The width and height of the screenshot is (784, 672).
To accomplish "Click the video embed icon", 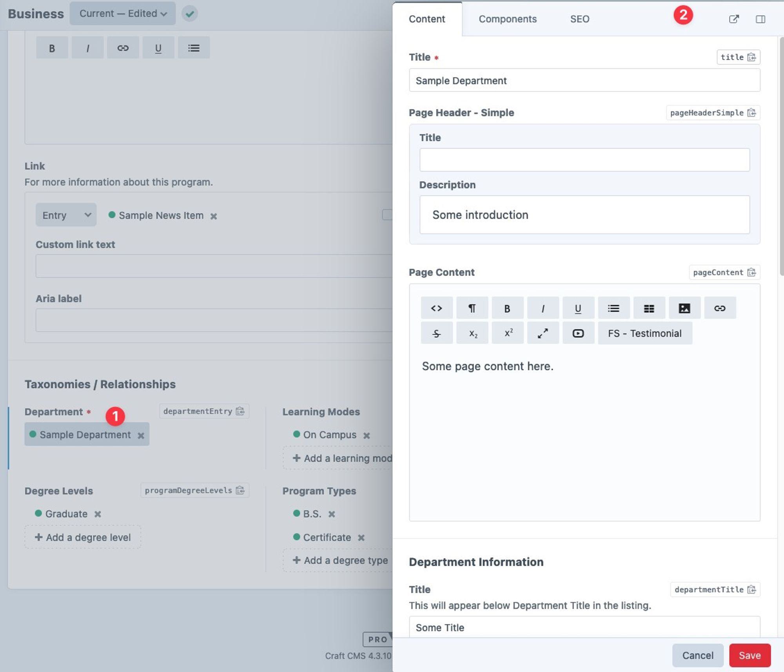I will click(578, 333).
